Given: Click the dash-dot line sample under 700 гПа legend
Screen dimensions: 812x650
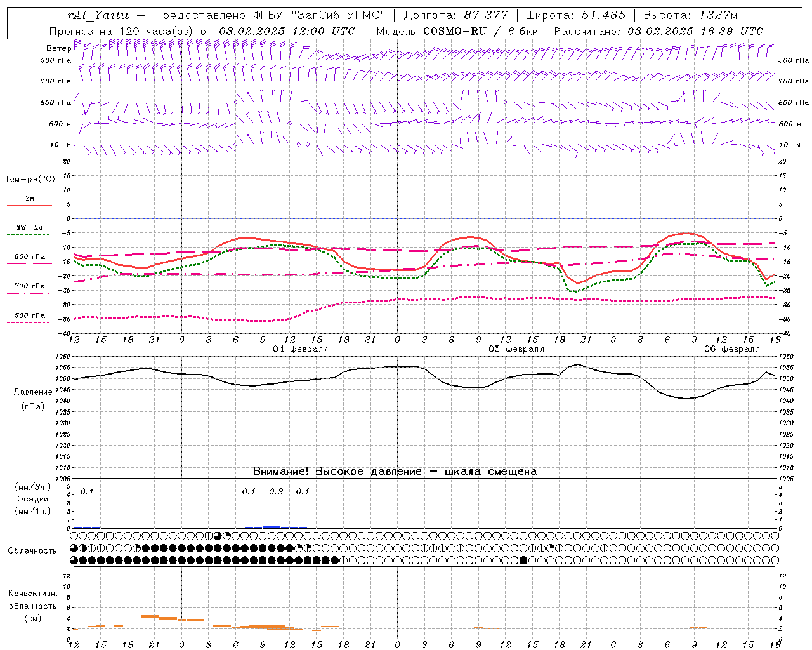Looking at the screenshot, I should pos(29,294).
